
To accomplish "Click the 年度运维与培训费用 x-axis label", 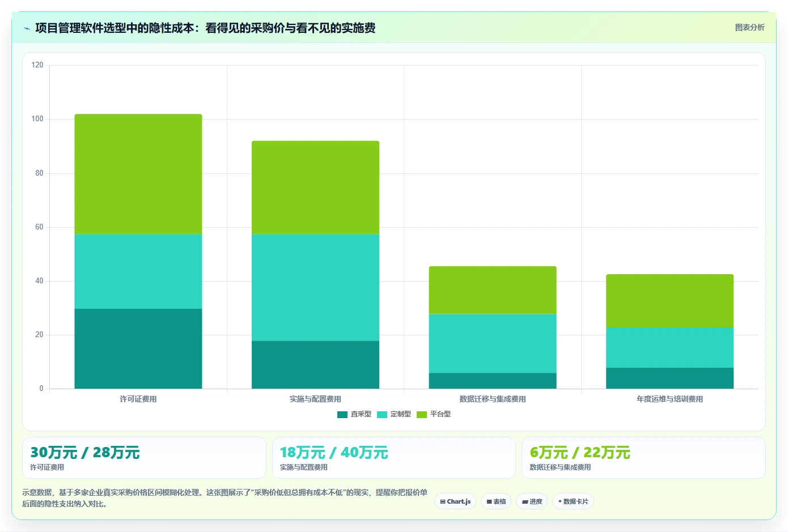I will coord(670,399).
